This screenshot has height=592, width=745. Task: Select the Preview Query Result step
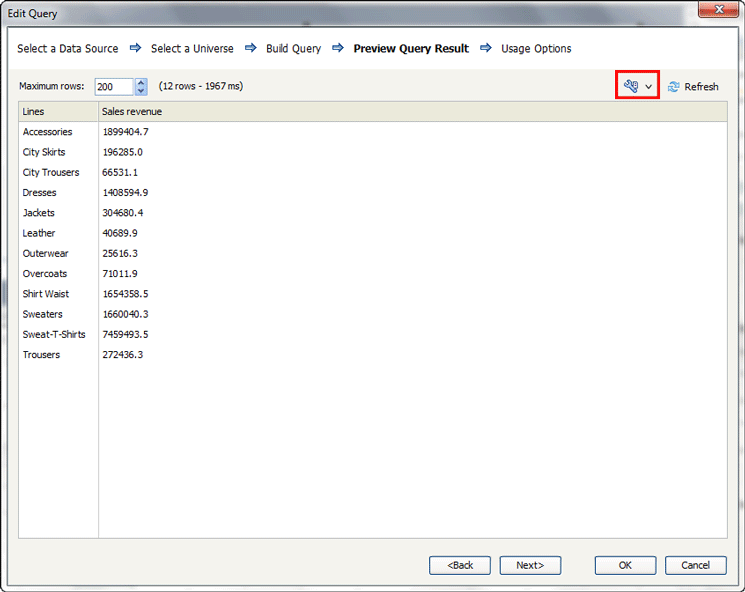[411, 48]
